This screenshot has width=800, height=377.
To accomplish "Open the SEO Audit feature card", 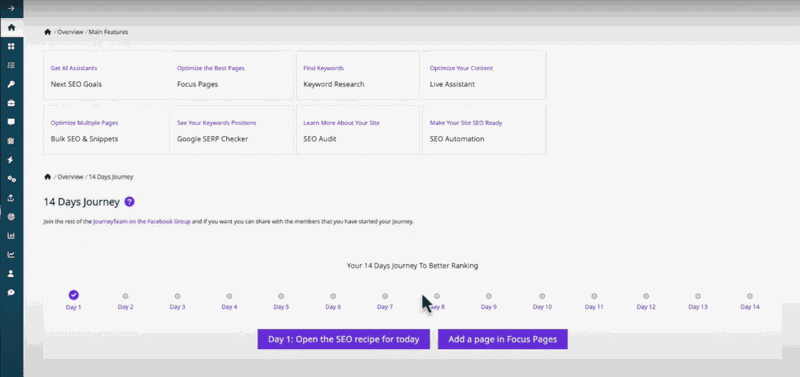I will coord(358,130).
